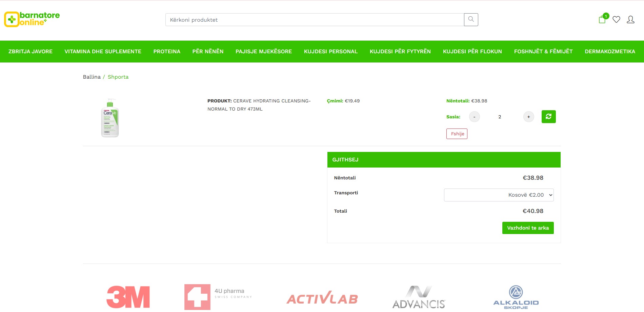
Task: Click the Advancis brand logo
Action: click(419, 297)
